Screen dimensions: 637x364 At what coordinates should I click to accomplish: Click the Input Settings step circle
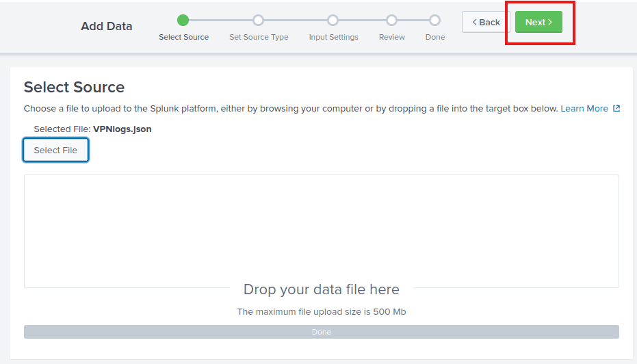pos(333,21)
